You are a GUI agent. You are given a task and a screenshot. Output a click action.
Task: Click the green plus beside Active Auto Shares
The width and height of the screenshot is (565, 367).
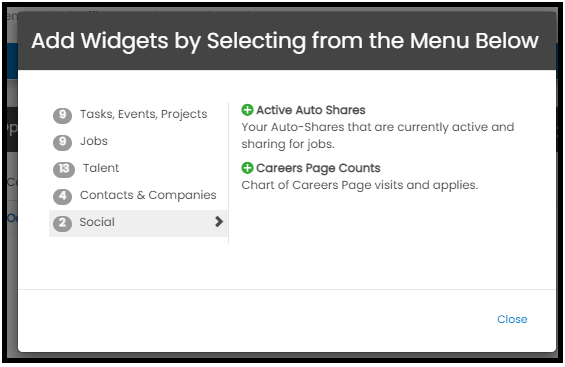tap(247, 110)
